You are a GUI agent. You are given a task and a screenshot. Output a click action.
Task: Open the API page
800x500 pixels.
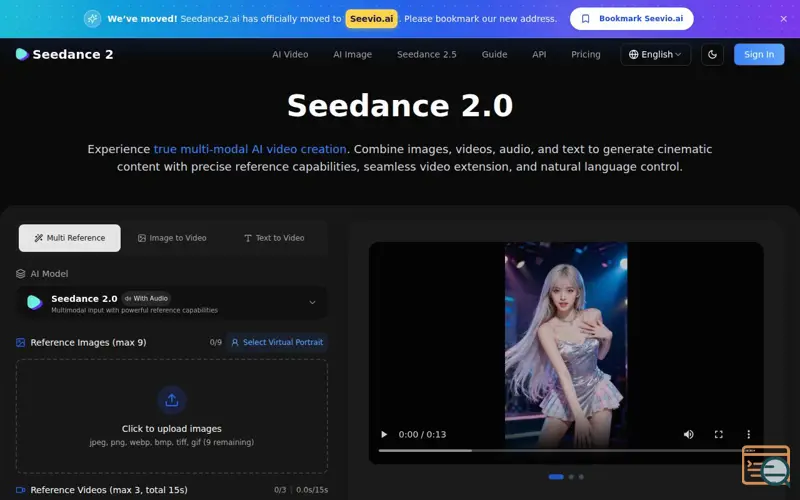(539, 55)
